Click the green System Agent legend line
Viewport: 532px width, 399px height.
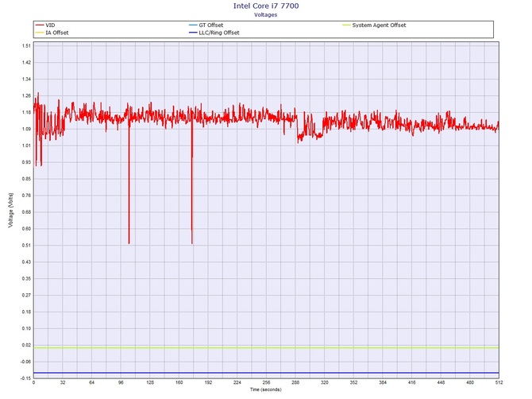click(x=346, y=25)
